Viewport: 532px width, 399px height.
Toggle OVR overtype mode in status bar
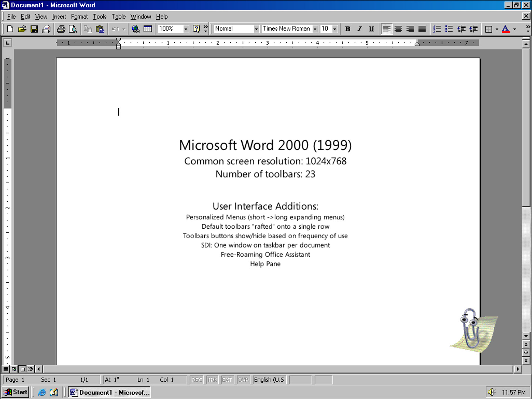pyautogui.click(x=243, y=380)
